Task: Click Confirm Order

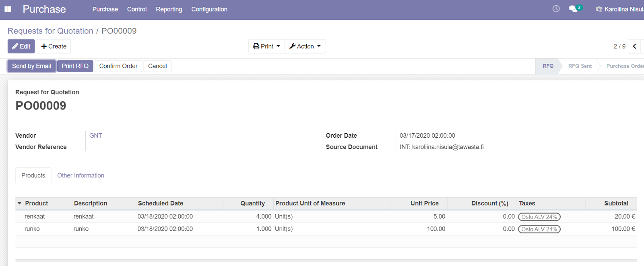Action: [x=118, y=66]
